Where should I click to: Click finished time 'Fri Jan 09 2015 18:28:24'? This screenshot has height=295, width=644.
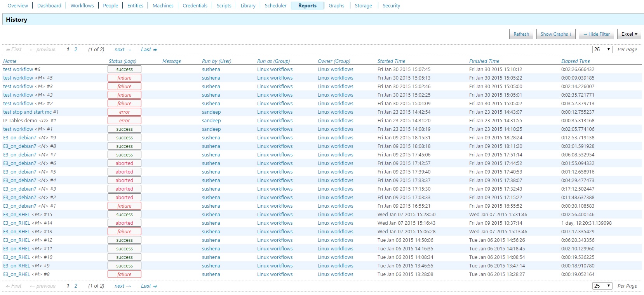pyautogui.click(x=496, y=137)
